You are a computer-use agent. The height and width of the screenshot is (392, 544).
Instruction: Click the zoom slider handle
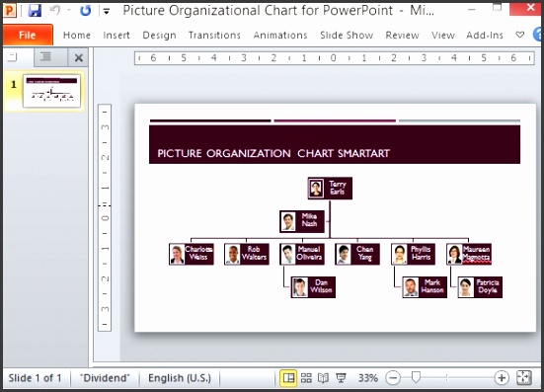(416, 378)
